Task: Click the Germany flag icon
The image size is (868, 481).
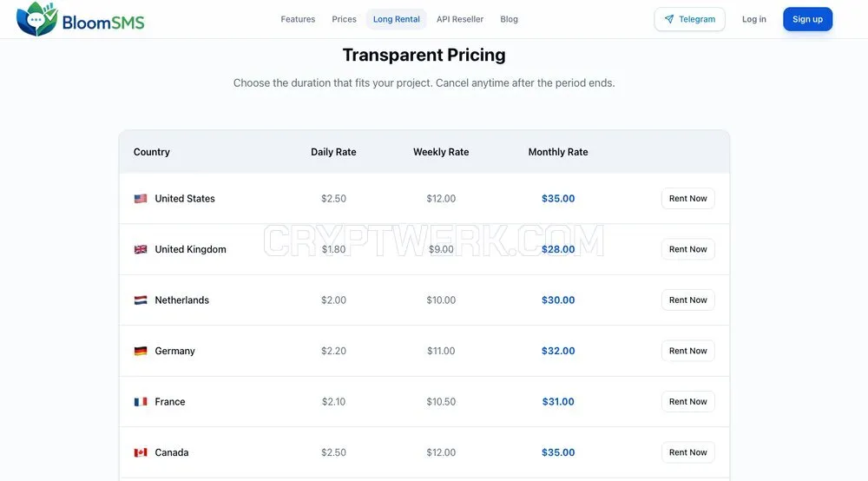Action: [141, 351]
